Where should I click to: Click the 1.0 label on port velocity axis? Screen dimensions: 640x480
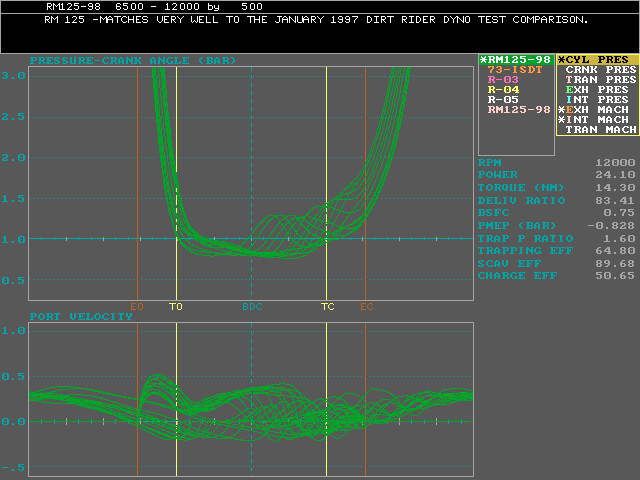[x=13, y=331]
